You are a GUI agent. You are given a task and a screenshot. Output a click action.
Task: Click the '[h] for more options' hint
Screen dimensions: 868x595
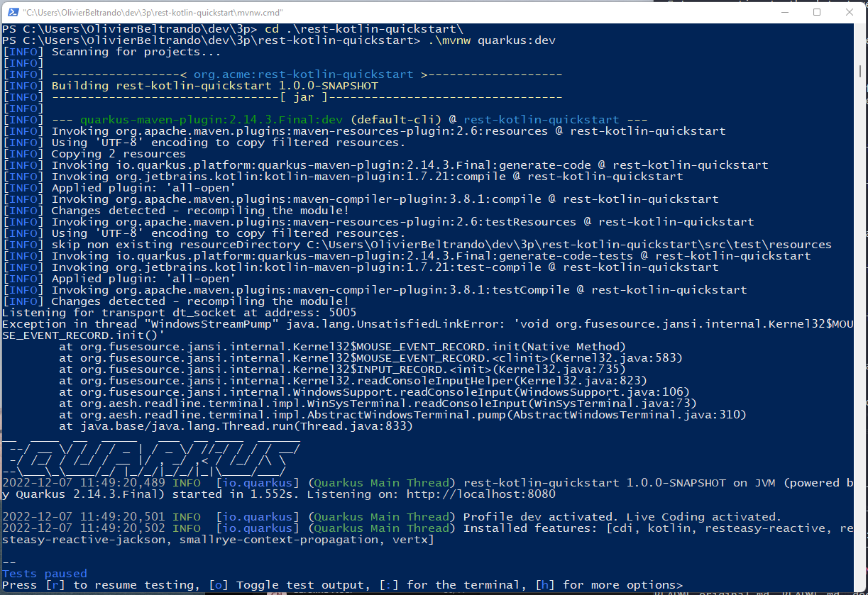tap(605, 585)
